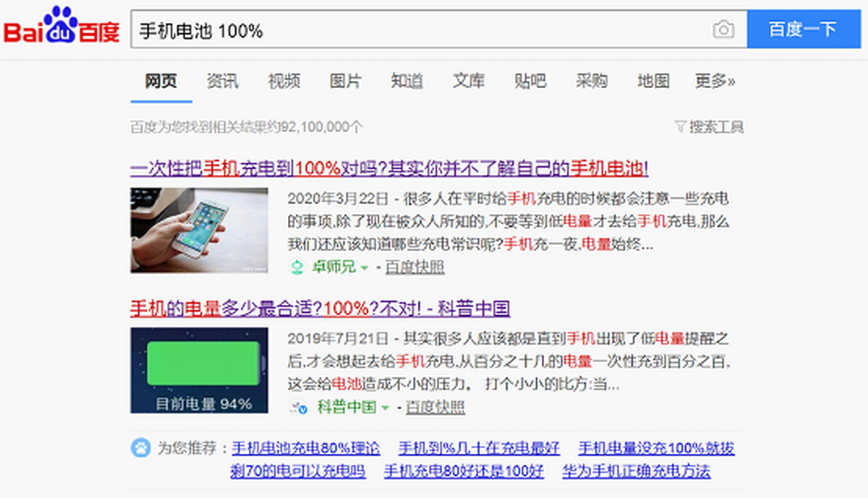Click the 科普中国 source badge icon
The height and width of the screenshot is (498, 868).
pos(298,408)
